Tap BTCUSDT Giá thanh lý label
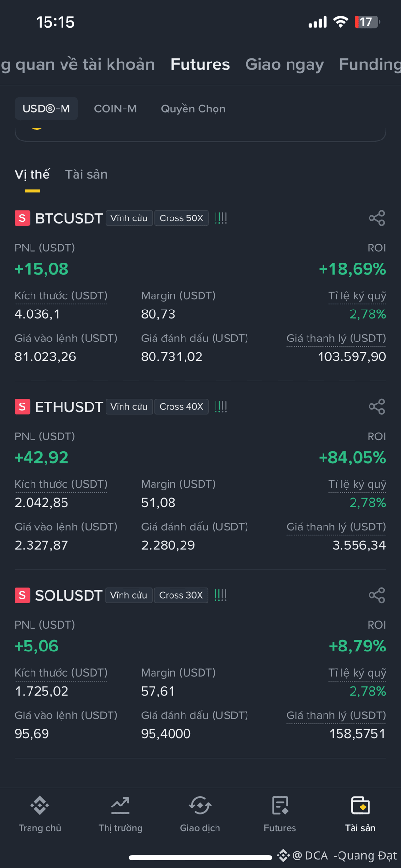401x868 pixels. tap(336, 338)
